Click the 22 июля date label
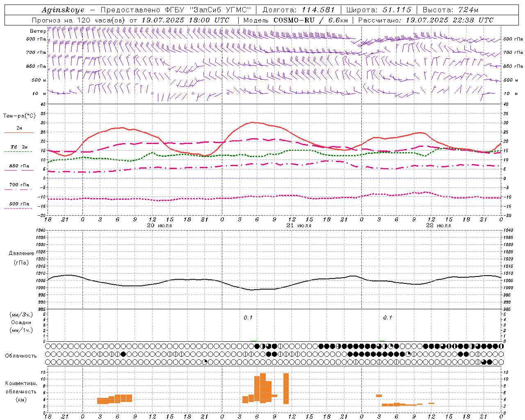Screen dimensions: 525x420 (x=438, y=225)
